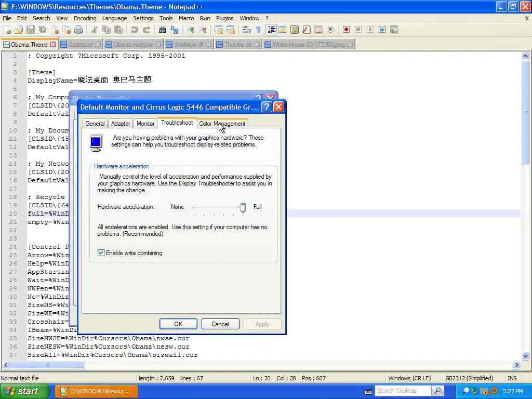Click the Function List toolbar icon
532x399 pixels.
click(x=307, y=30)
